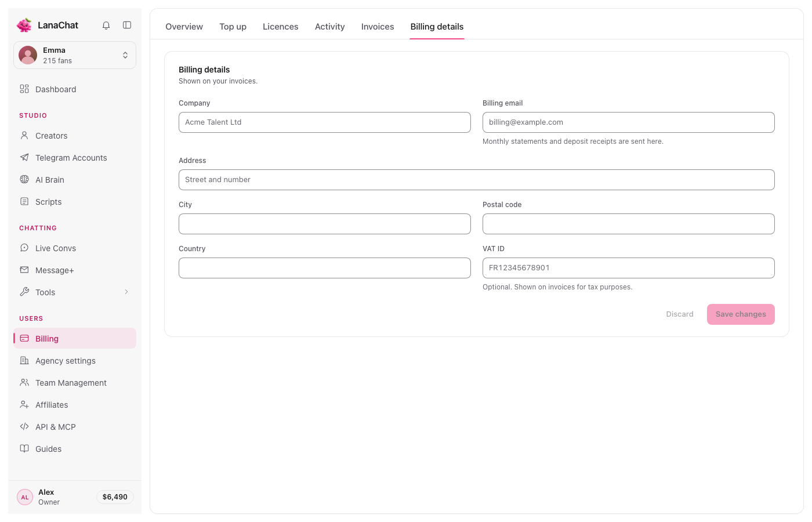Click the Country input field
Viewport: 812px width, 522px height.
(x=325, y=268)
